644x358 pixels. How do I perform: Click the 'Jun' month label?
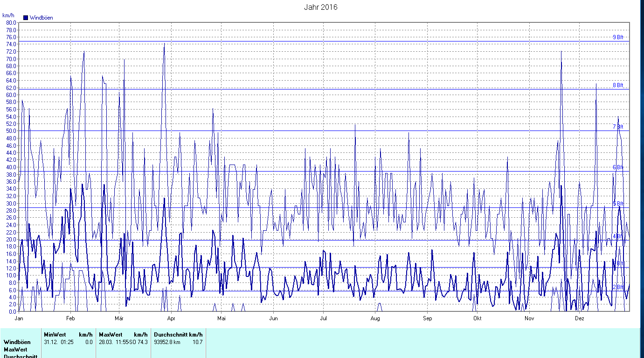[273, 318]
